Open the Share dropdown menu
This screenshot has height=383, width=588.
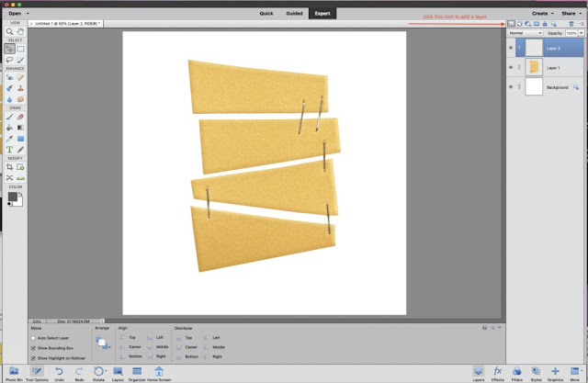tap(571, 14)
